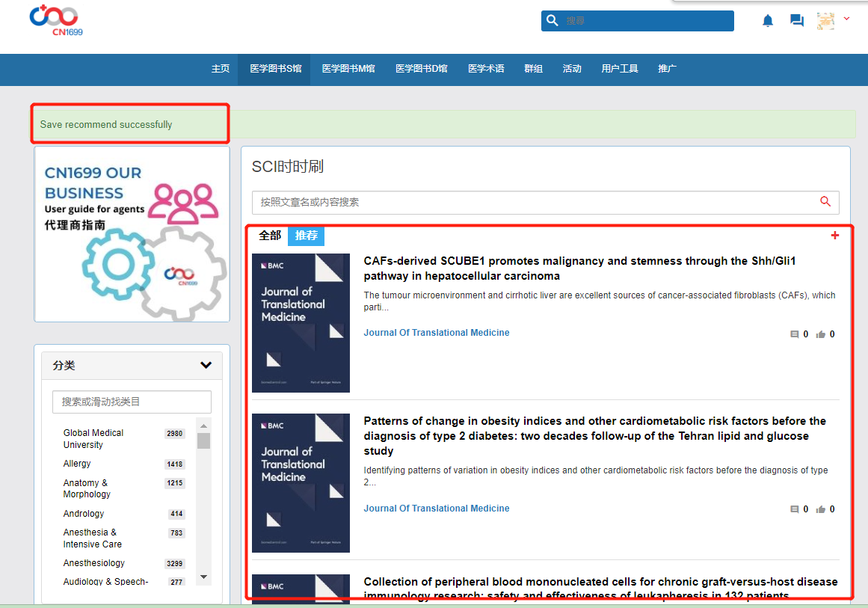Open 推广 menu item
868x608 pixels.
pos(667,69)
